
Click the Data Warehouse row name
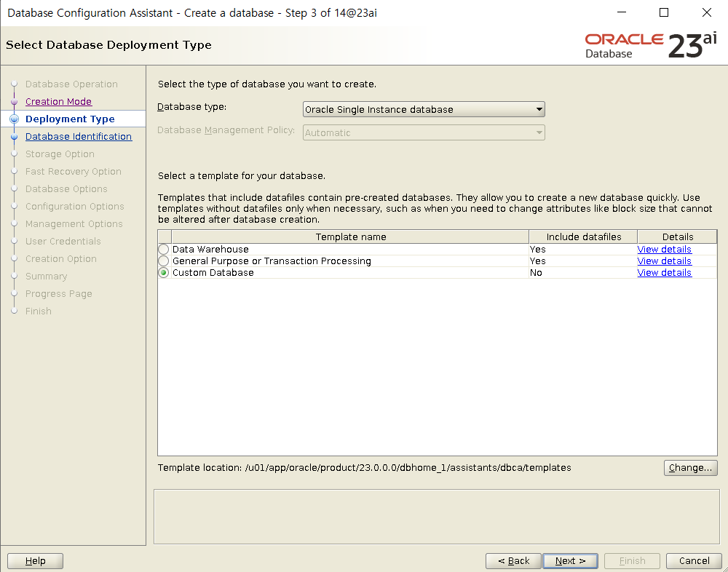tap(210, 250)
